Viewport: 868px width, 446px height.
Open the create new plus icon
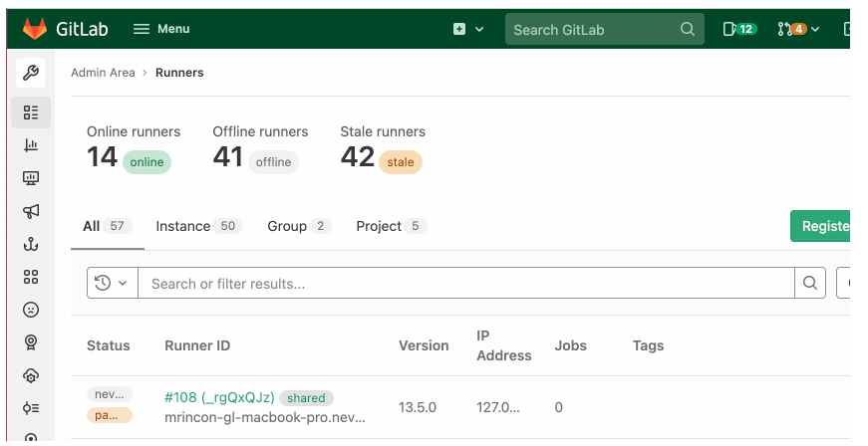pos(459,29)
